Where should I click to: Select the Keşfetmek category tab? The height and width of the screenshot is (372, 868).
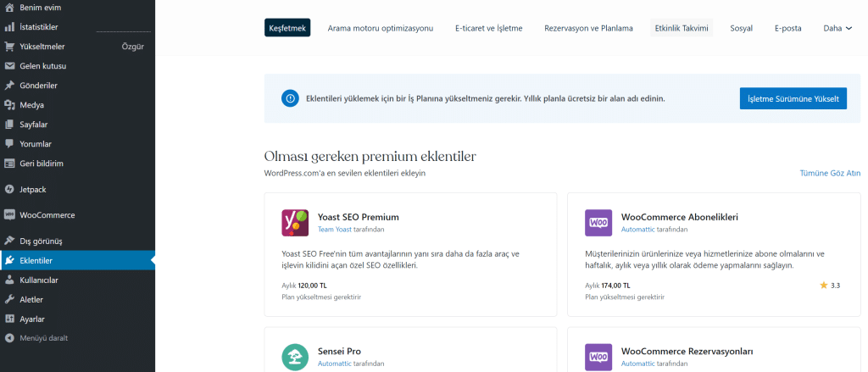click(x=287, y=28)
